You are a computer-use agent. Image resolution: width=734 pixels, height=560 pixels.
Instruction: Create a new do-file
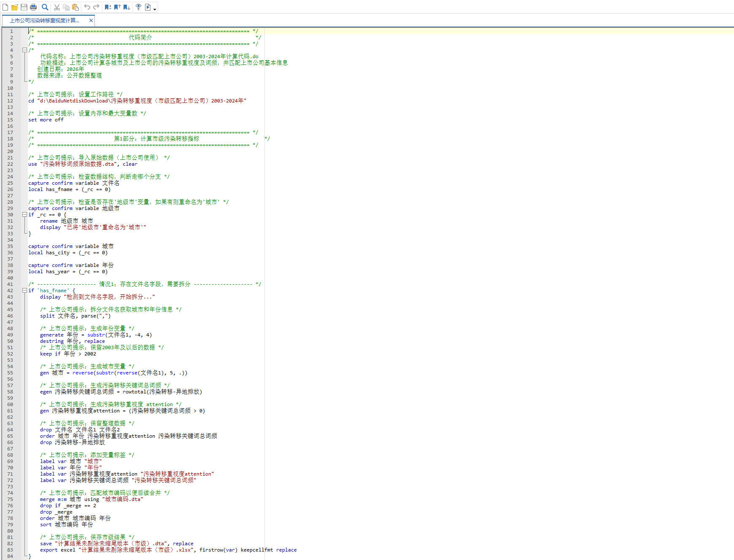5,7
